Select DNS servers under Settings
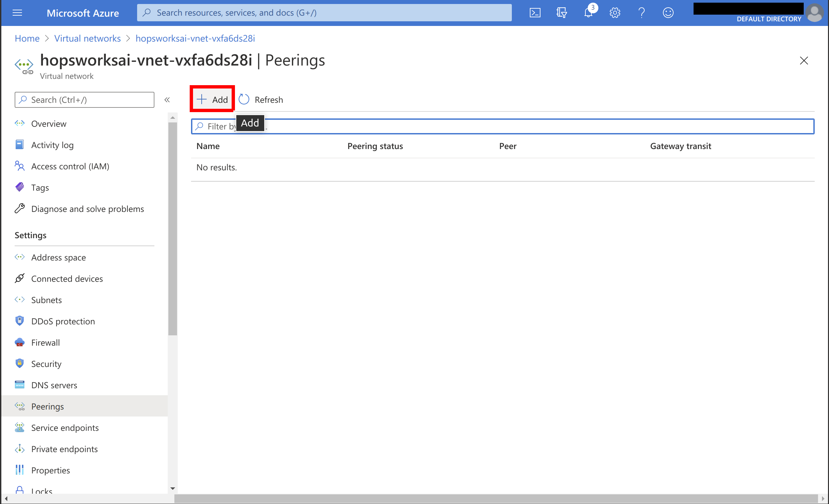 54,385
